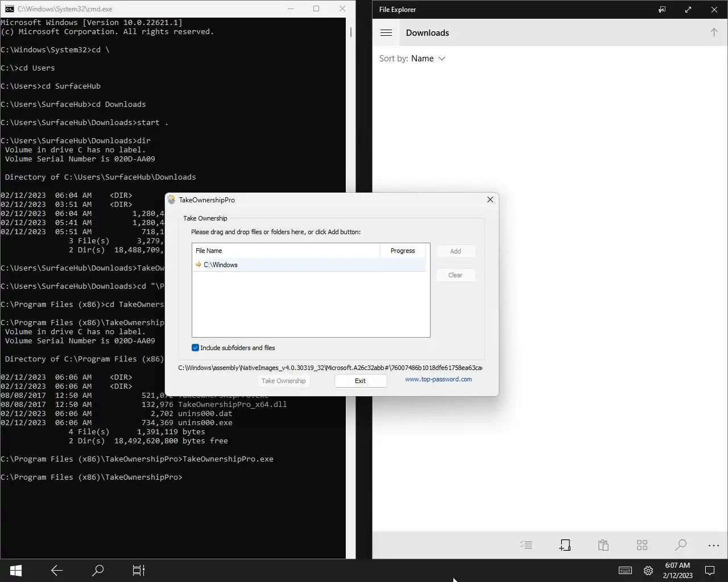This screenshot has height=582, width=728.
Task: Click the file path status text in TakeOwnershipPro
Action: click(x=330, y=368)
